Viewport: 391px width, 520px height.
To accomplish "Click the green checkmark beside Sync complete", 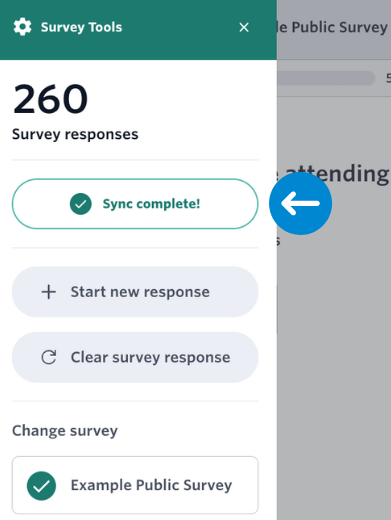I will click(x=81, y=204).
